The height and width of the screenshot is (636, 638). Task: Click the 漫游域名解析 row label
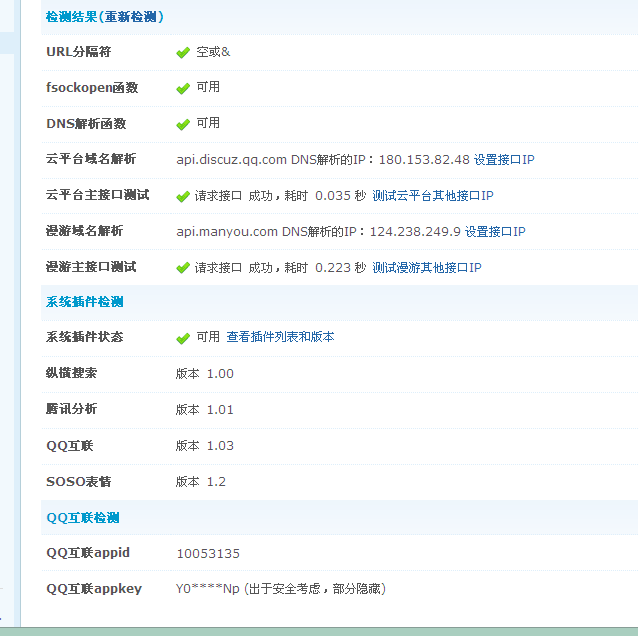coord(84,231)
